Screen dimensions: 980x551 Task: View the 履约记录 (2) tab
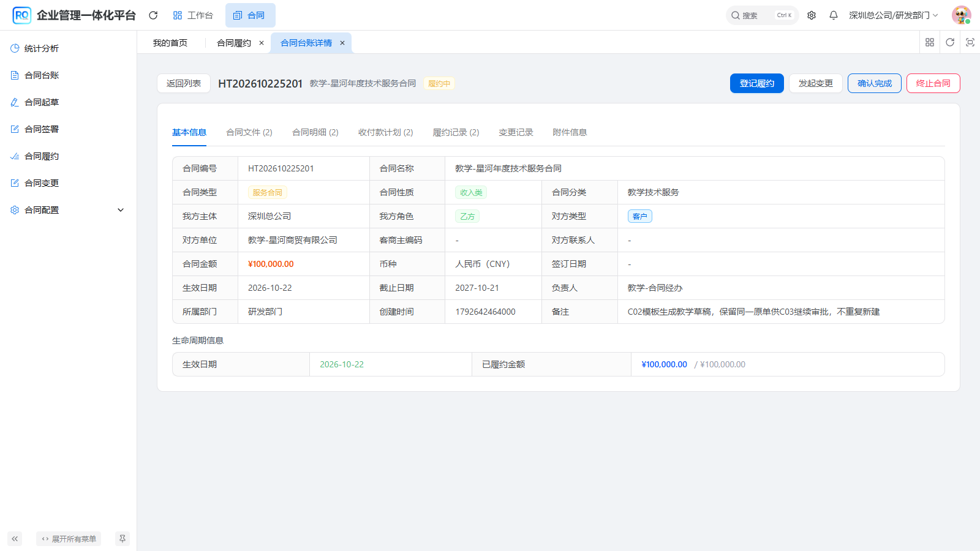pyautogui.click(x=456, y=132)
